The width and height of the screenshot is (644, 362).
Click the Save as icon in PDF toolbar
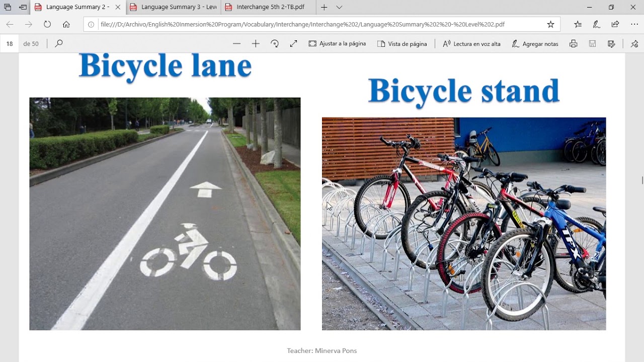click(611, 44)
